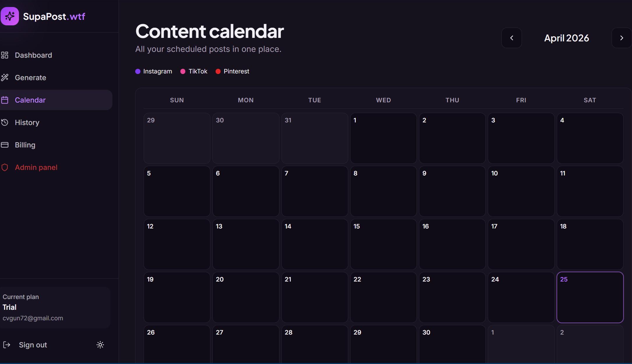Open the Billing menu item
This screenshot has width=632, height=364.
[55, 145]
